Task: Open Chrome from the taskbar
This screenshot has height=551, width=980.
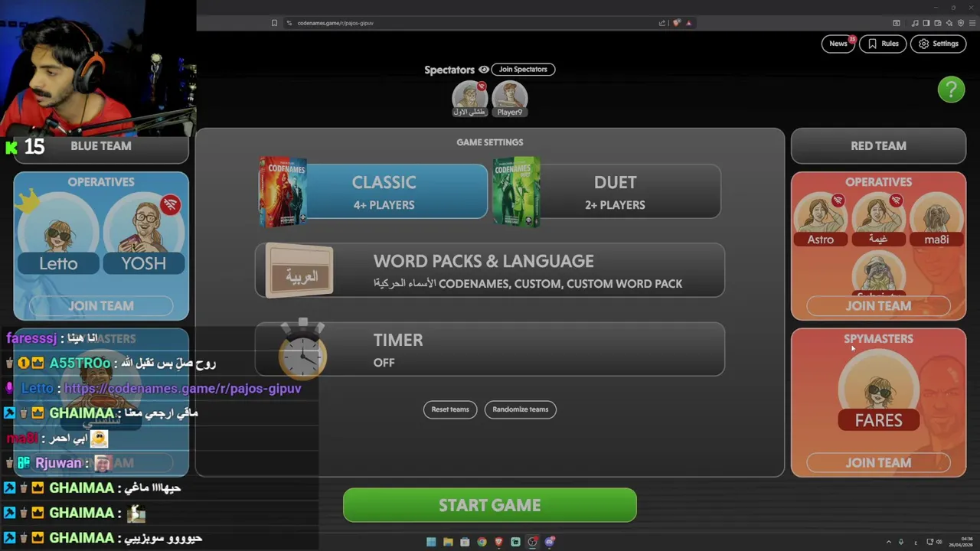Action: [x=482, y=542]
